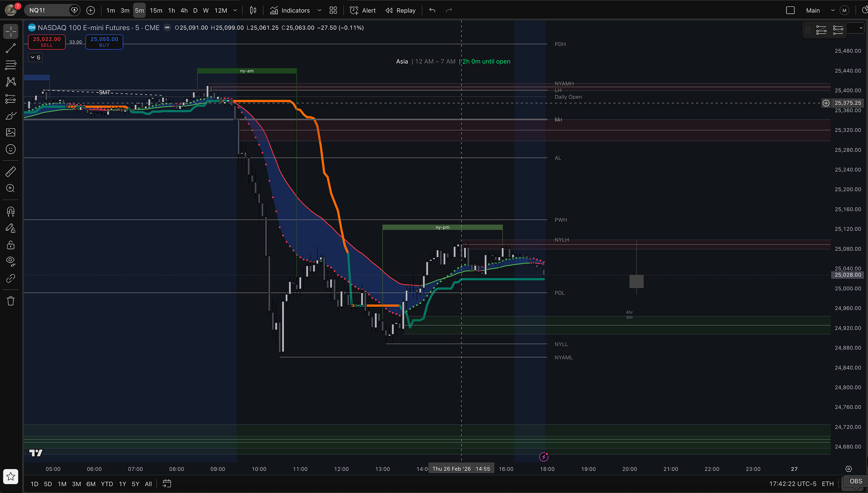Activate the magnet mode icon
The height and width of the screenshot is (493, 868).
pyautogui.click(x=11, y=212)
